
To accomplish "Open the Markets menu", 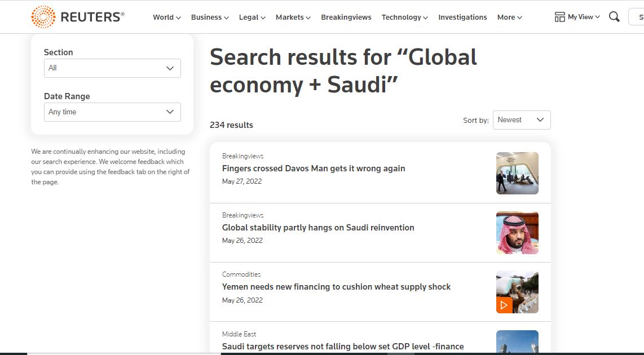I will click(293, 17).
